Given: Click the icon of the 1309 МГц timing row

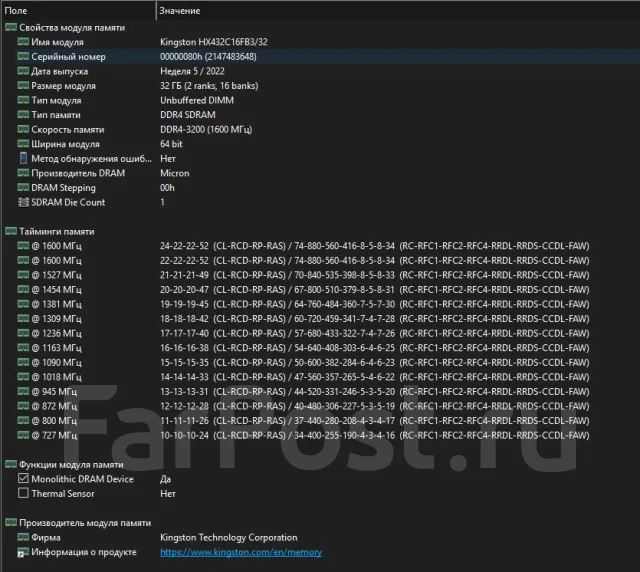Looking at the screenshot, I should 23,318.
